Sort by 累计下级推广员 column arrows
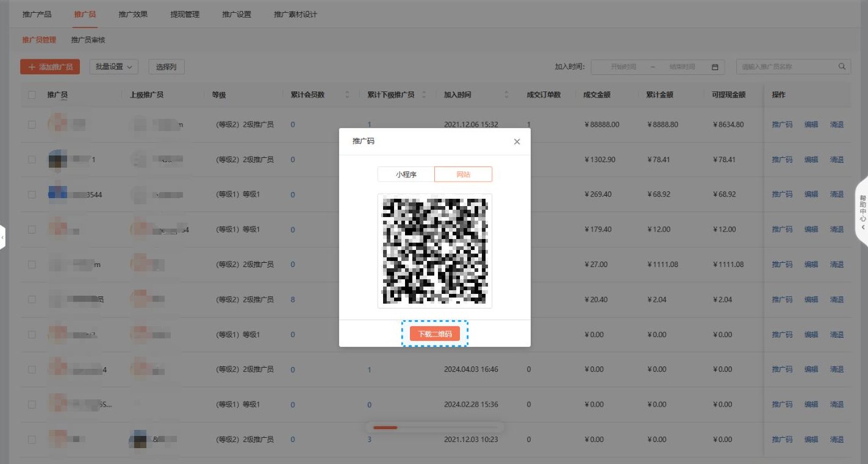Viewport: 868px width, 464px height. (x=424, y=95)
